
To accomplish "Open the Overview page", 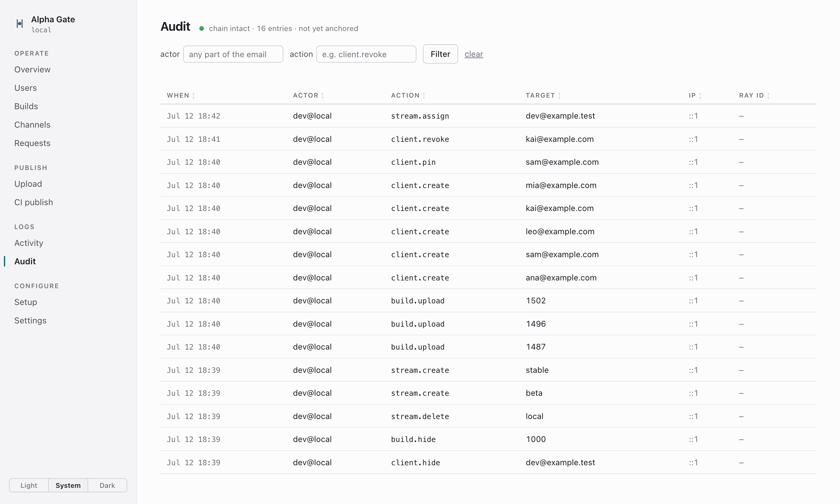I will click(32, 69).
